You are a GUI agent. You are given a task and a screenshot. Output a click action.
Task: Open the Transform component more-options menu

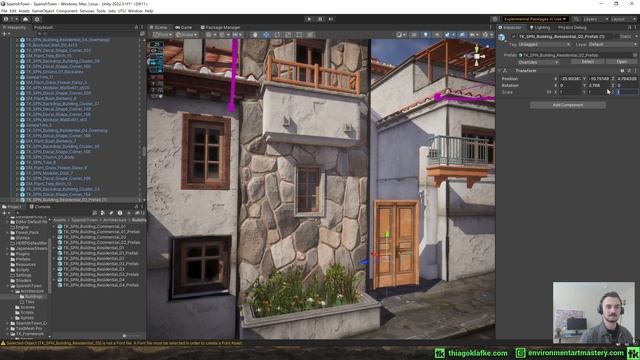coord(636,71)
